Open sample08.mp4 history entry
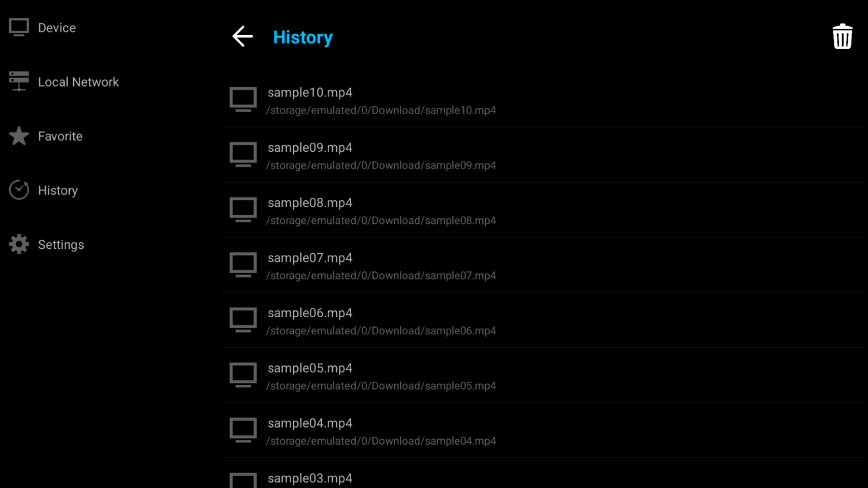Viewport: 868px width, 488px height. coord(310,203)
